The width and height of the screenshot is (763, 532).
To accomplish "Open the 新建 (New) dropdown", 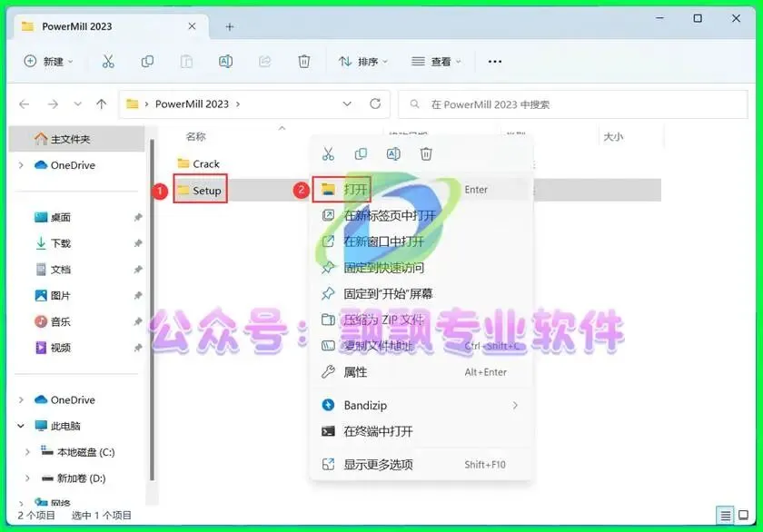I will [49, 61].
